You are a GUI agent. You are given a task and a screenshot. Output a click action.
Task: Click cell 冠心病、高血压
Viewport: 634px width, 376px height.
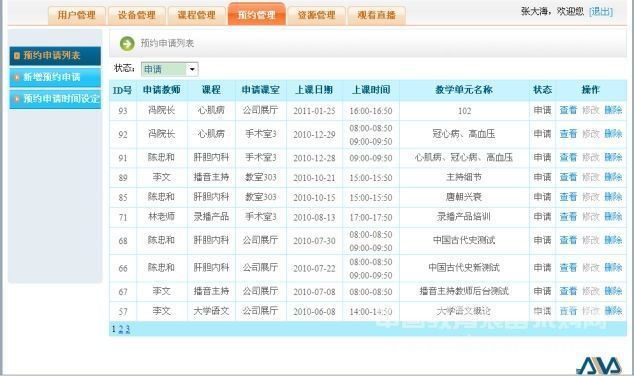click(x=464, y=134)
